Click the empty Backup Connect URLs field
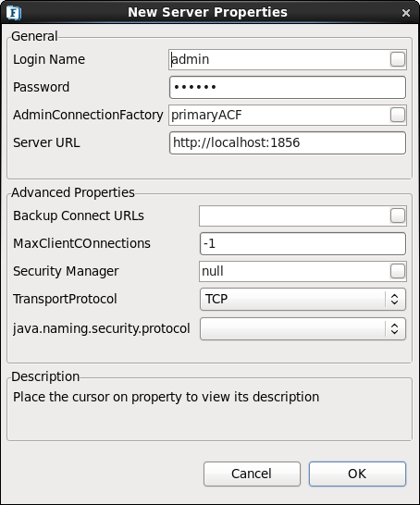Image resolution: width=420 pixels, height=505 pixels. point(294,216)
